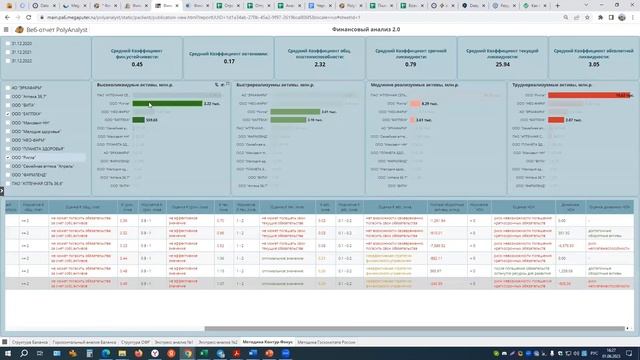Image resolution: width=640 pixels, height=360 pixels.
Task: Switch to Chrome on taskbar
Action: point(187,353)
